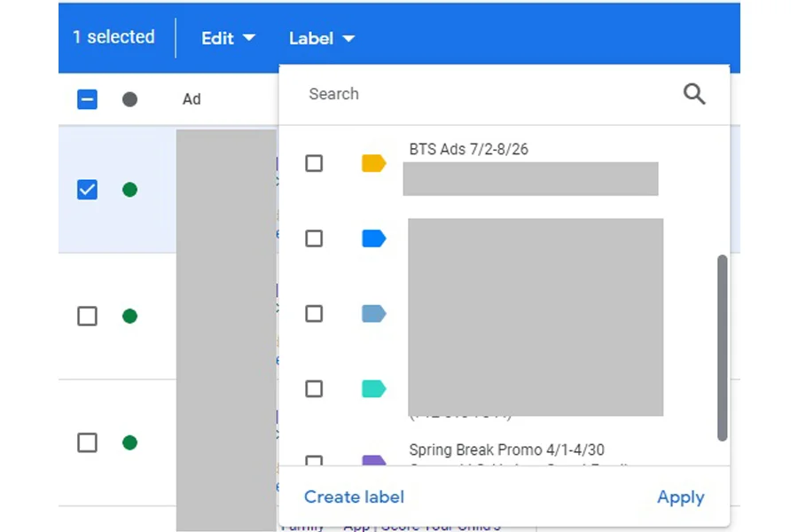The image size is (798, 532).
Task: Click the dark blue label tag icon
Action: pos(373,239)
